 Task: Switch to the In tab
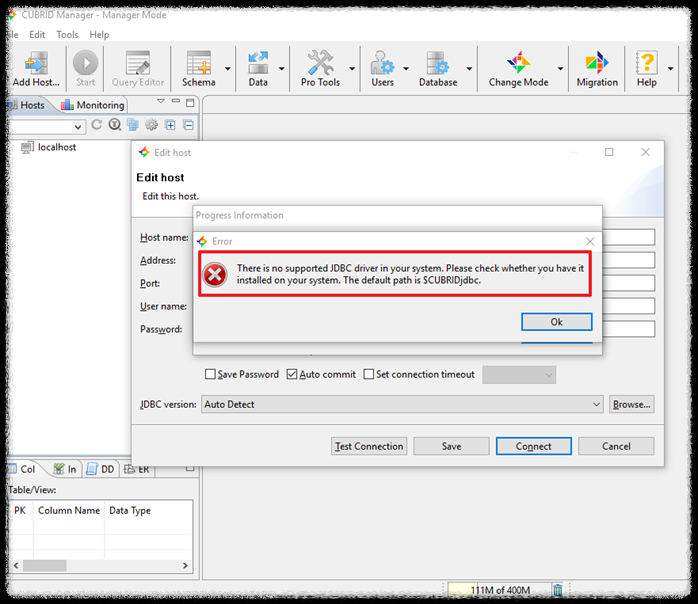click(x=65, y=469)
